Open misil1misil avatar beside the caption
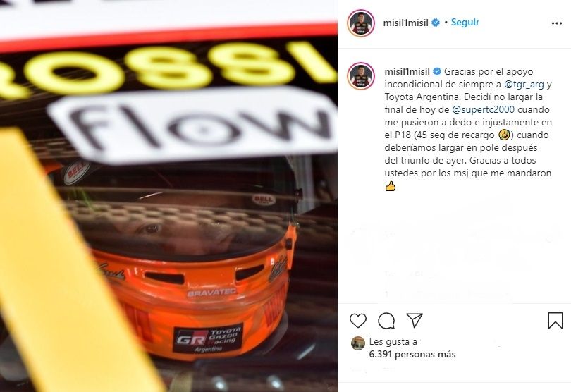The height and width of the screenshot is (392, 571). pyautogui.click(x=361, y=75)
